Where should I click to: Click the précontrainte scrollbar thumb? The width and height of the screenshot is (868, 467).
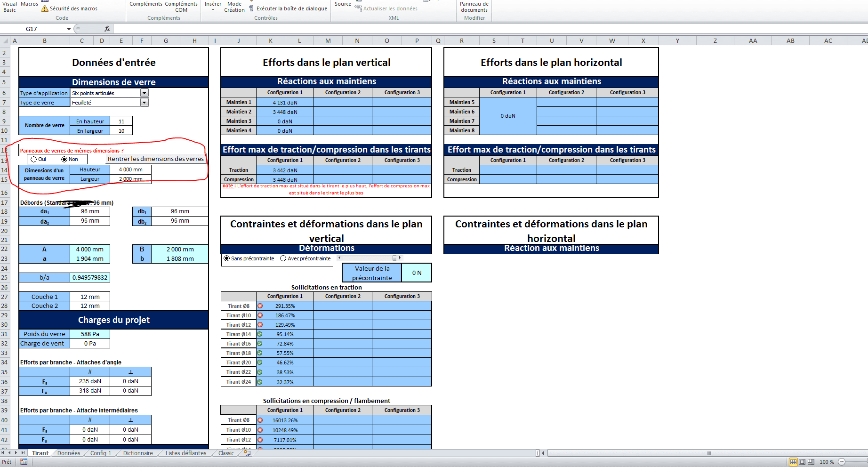tap(394, 258)
